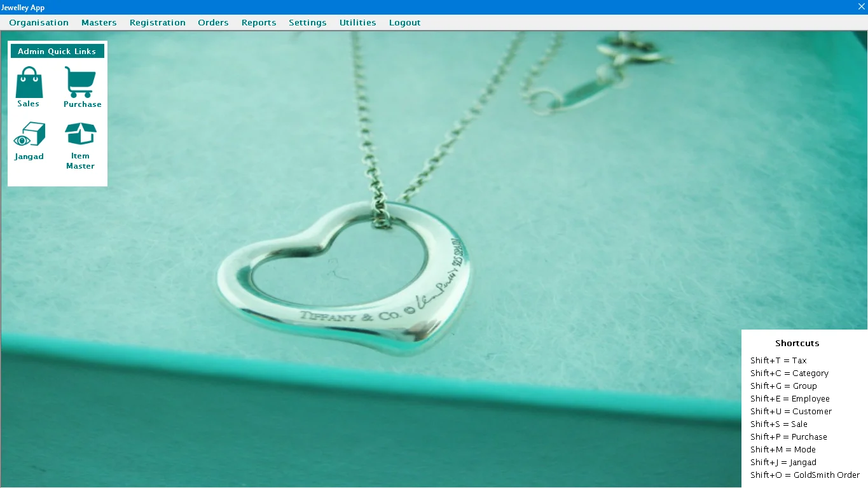The width and height of the screenshot is (868, 488).
Task: Click the Shift+E = Employee shortcut line
Action: pos(790,398)
